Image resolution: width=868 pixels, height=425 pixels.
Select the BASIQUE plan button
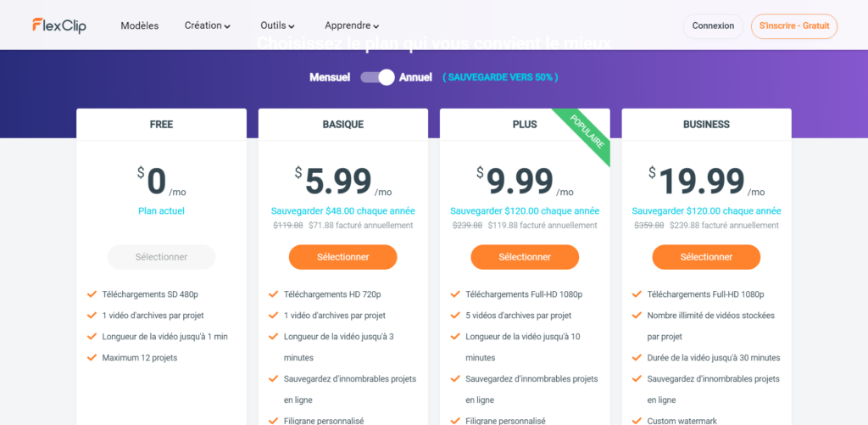point(343,257)
